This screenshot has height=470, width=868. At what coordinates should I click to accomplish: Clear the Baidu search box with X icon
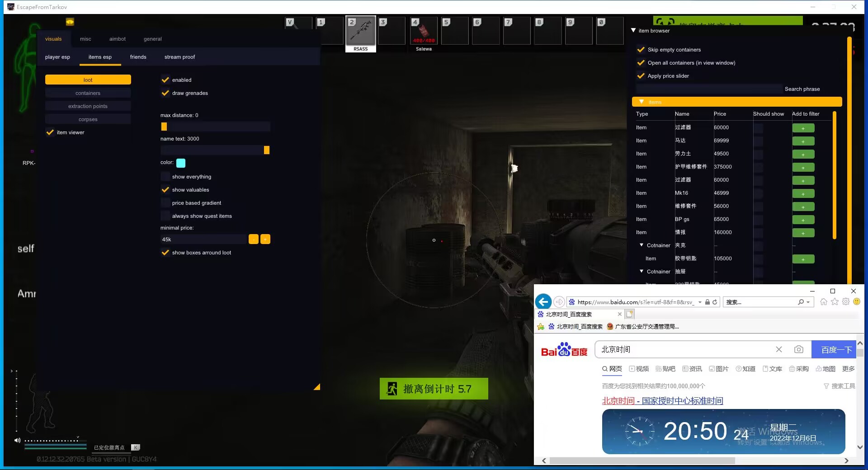click(778, 349)
